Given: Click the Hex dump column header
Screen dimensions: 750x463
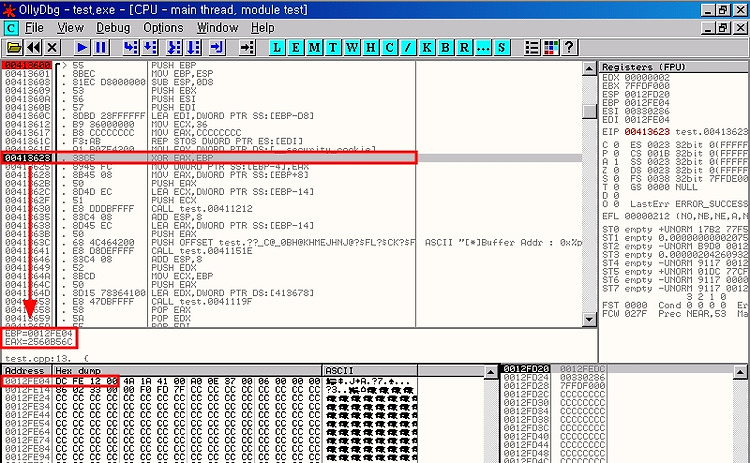Looking at the screenshot, I should click(187, 371).
